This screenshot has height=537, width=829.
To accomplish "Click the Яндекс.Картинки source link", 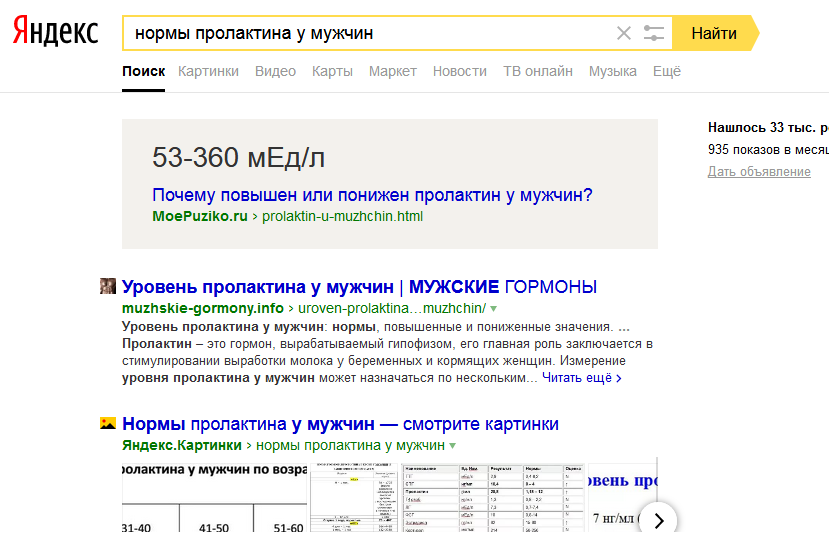I will click(182, 446).
